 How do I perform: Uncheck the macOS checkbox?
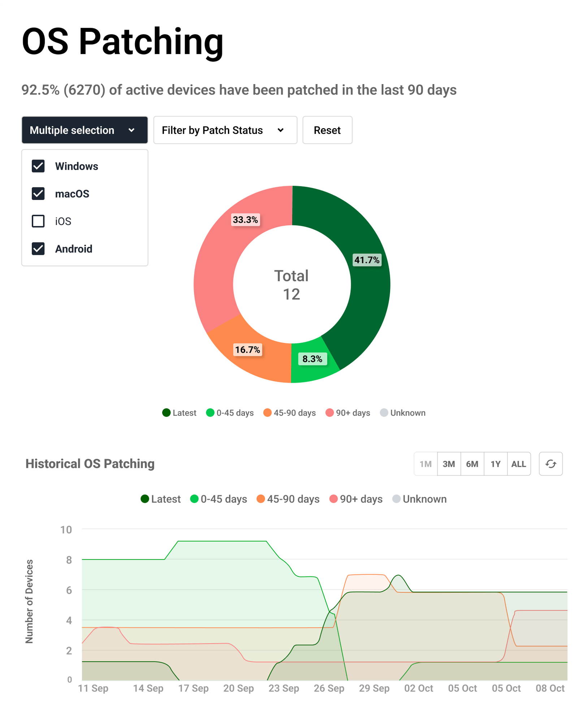tap(38, 194)
